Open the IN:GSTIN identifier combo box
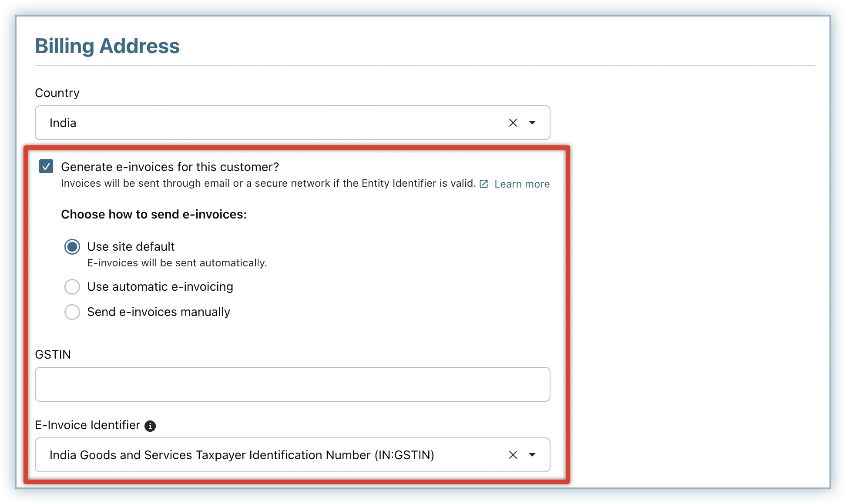 261,455
